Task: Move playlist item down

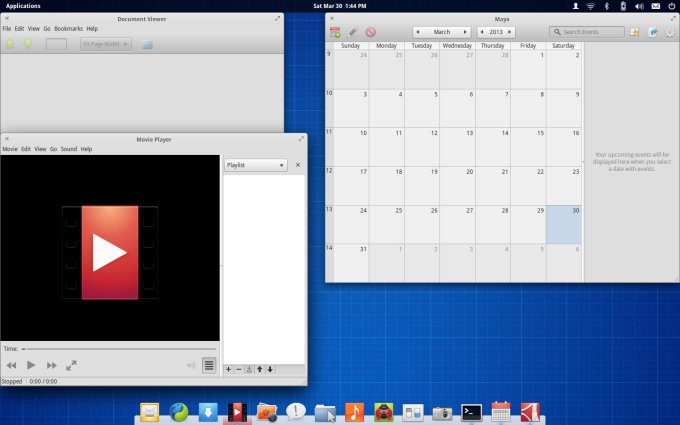Action: point(270,369)
